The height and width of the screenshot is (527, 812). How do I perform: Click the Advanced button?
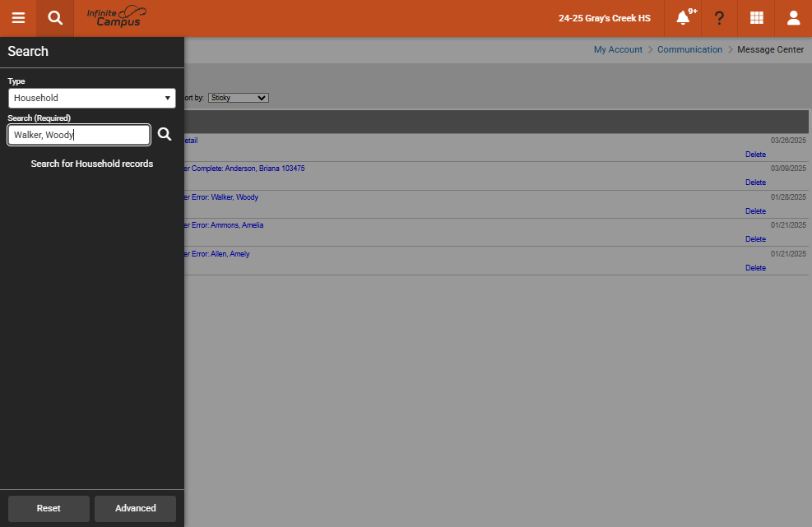tap(135, 508)
